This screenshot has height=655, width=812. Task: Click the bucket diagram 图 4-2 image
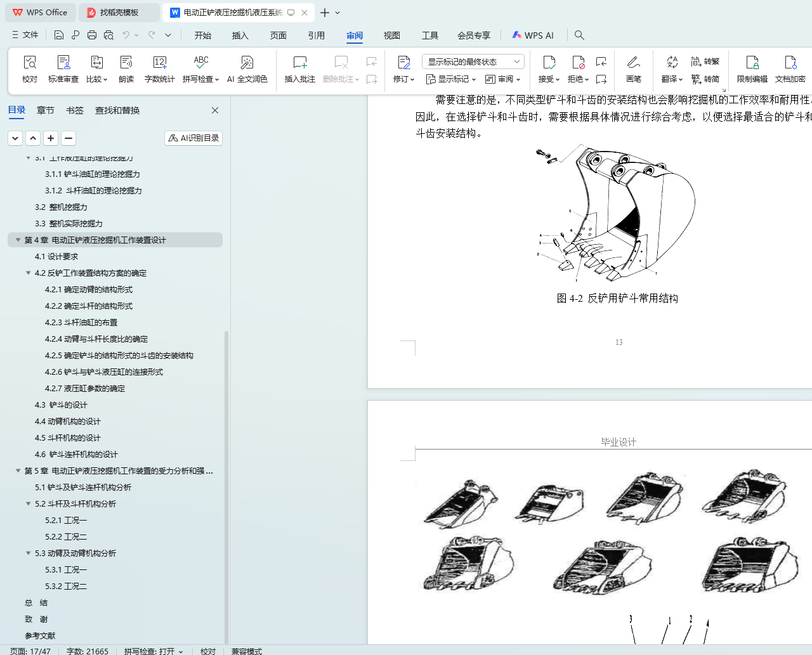click(x=616, y=213)
